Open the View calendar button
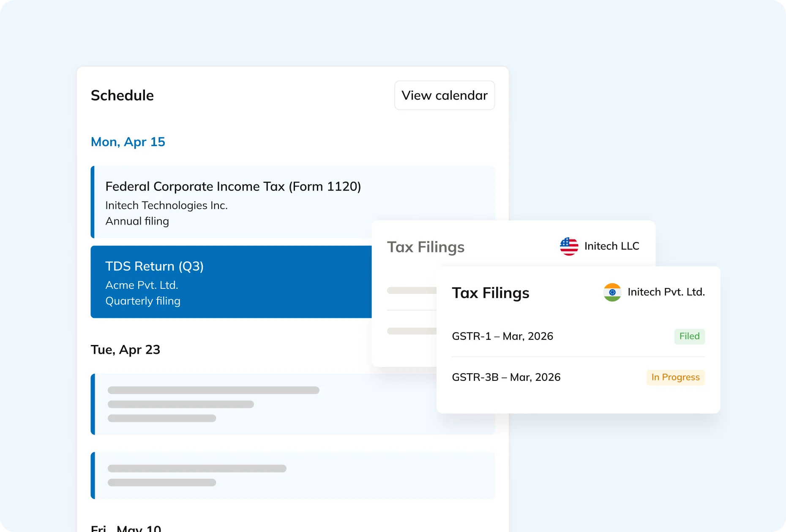Screen dimensions: 786x532 click(x=444, y=95)
